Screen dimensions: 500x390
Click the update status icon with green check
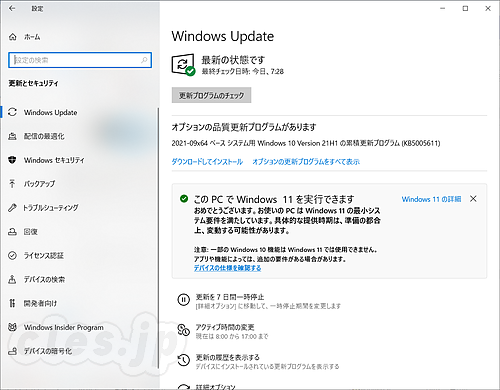tap(183, 65)
